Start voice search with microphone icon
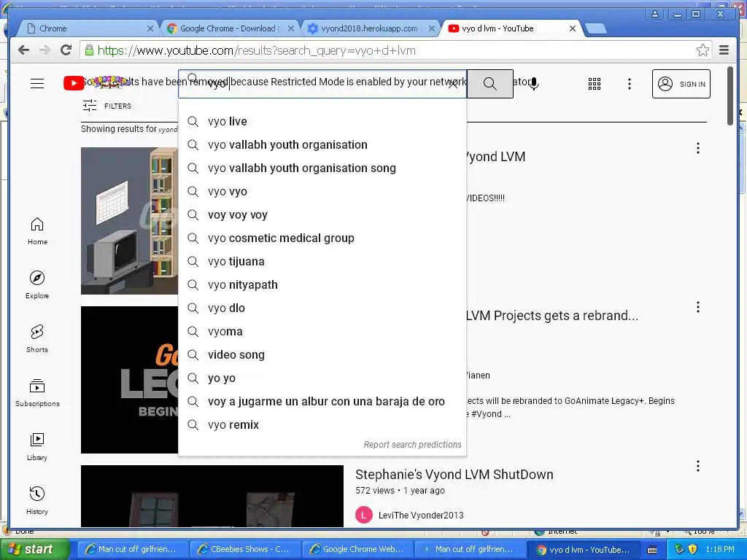 (x=534, y=84)
